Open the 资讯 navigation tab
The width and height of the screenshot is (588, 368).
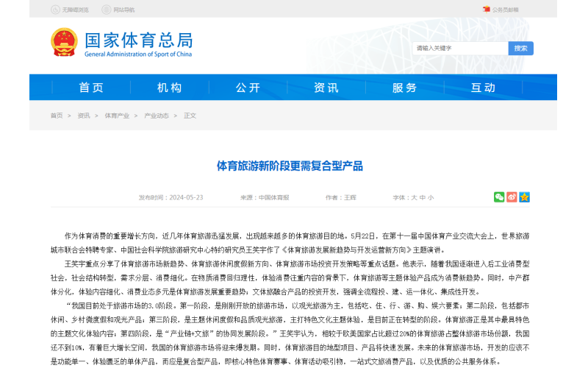326,88
